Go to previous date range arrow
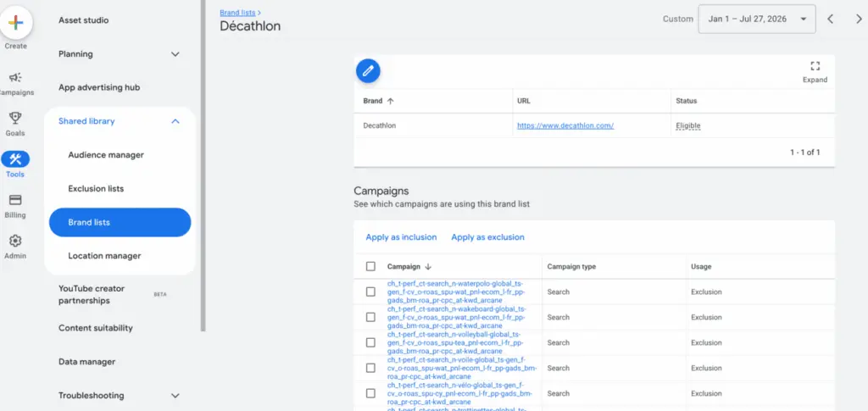This screenshot has height=411, width=868. point(831,19)
